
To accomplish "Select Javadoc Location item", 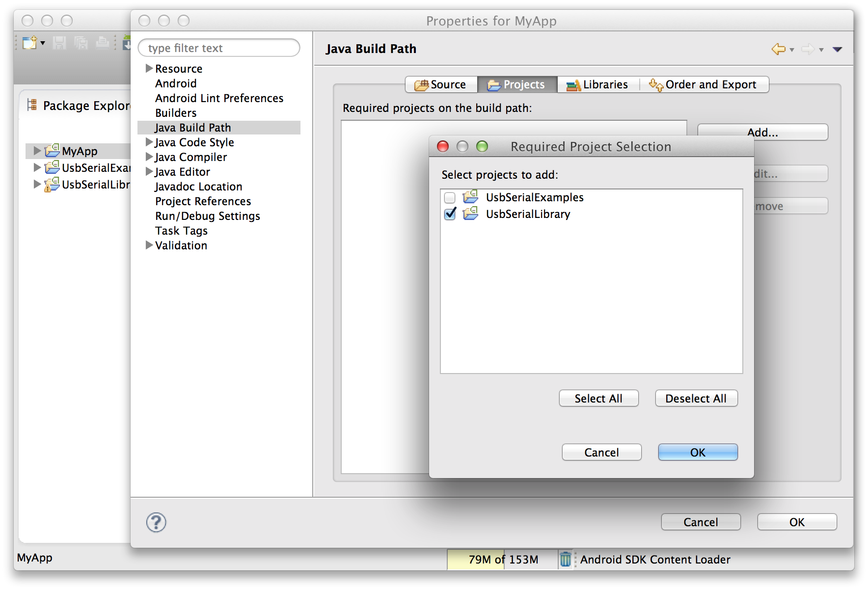I will [198, 187].
